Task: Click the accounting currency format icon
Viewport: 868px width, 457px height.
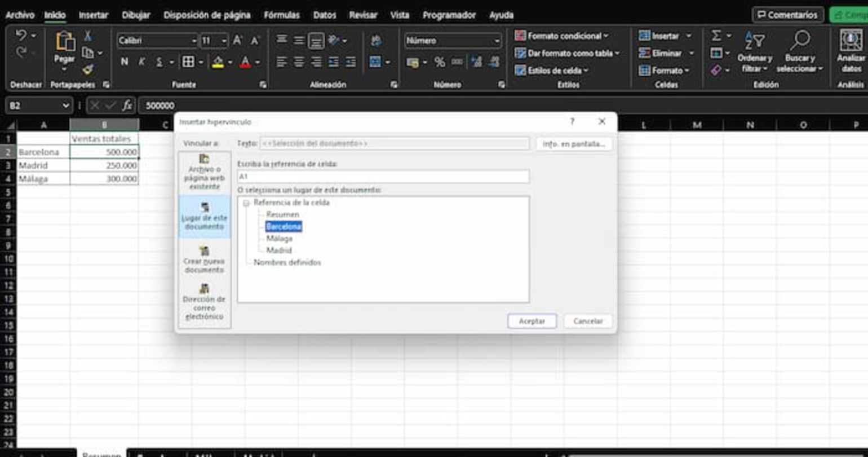Action: (413, 63)
